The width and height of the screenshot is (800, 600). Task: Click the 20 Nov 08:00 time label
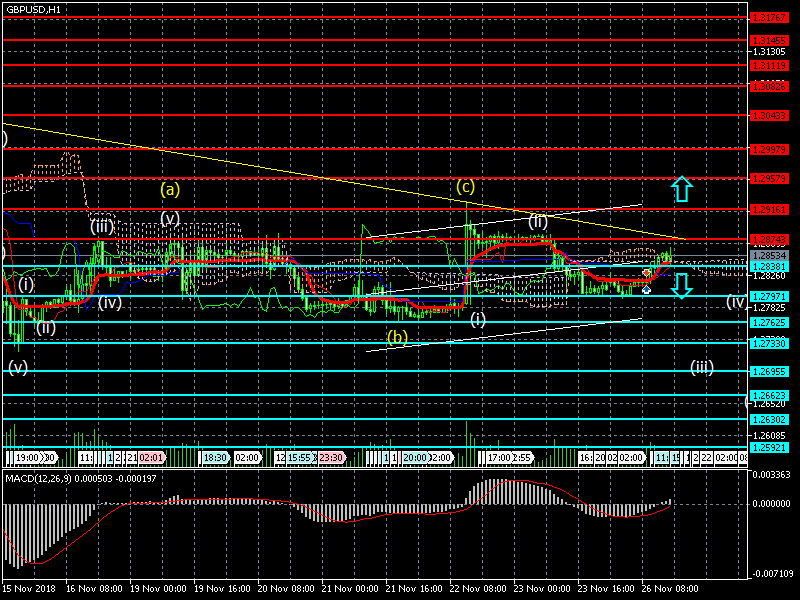286,588
